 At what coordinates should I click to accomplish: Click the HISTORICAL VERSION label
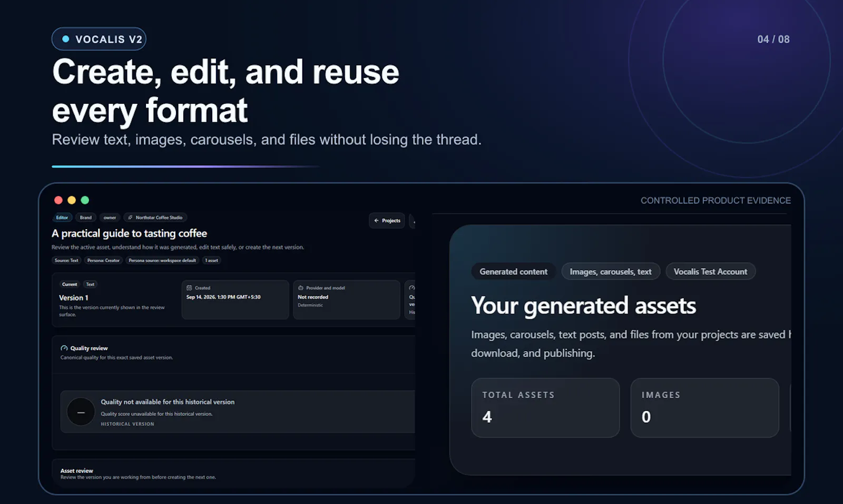128,424
